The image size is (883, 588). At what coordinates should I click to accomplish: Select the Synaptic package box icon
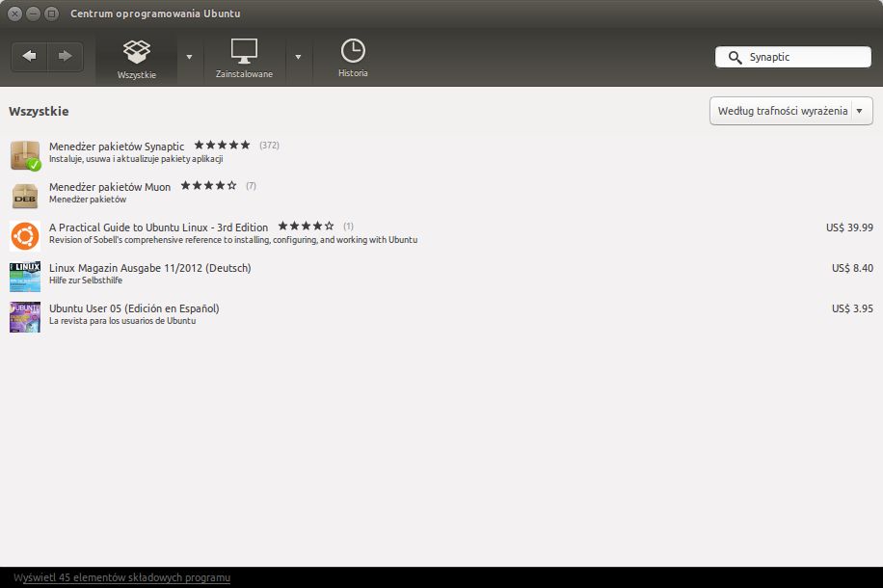(x=25, y=155)
